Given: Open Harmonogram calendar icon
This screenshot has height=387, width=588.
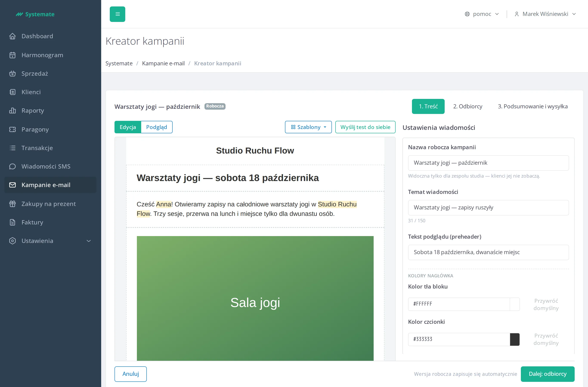Looking at the screenshot, I should (x=12, y=55).
